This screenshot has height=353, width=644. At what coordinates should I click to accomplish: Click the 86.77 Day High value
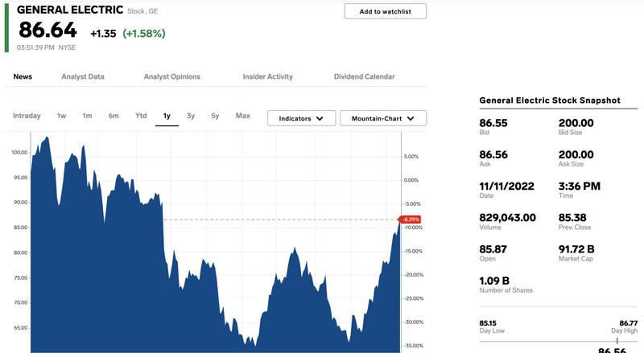pos(629,323)
